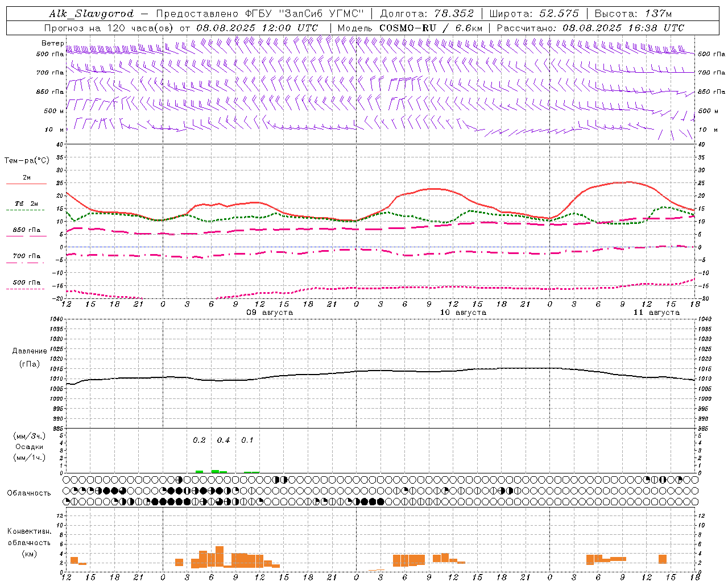Click the station title Alk_Slavgorod
The image size is (728, 582).
(91, 14)
